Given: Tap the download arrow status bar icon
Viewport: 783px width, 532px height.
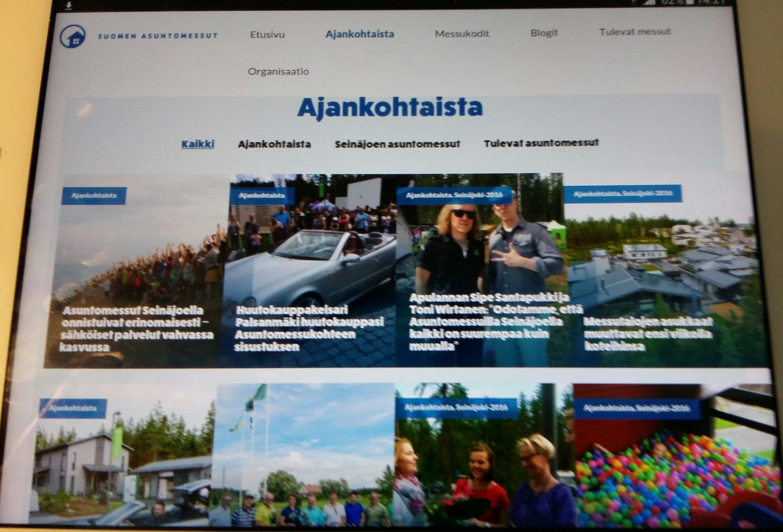Looking at the screenshot, I should coord(68,6).
